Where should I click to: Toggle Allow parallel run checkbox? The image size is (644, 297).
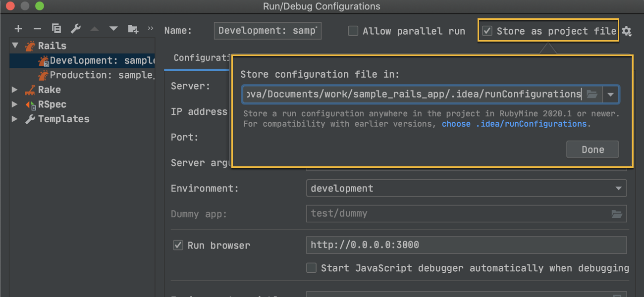353,31
